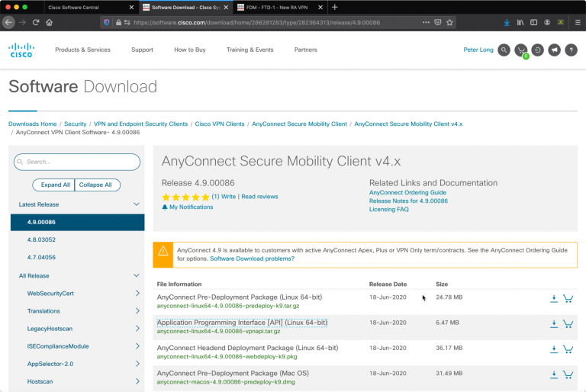The width and height of the screenshot is (586, 392).
Task: Expand the ISEComplianceModule folder
Action: coord(137,346)
